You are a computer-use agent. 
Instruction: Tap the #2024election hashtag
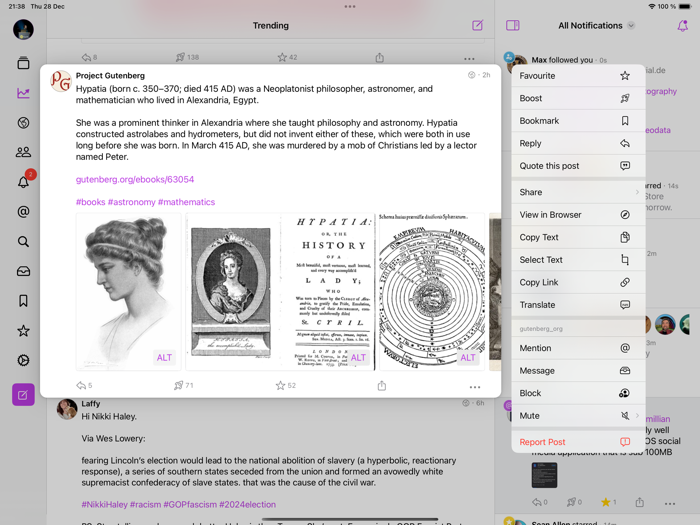[x=247, y=504]
